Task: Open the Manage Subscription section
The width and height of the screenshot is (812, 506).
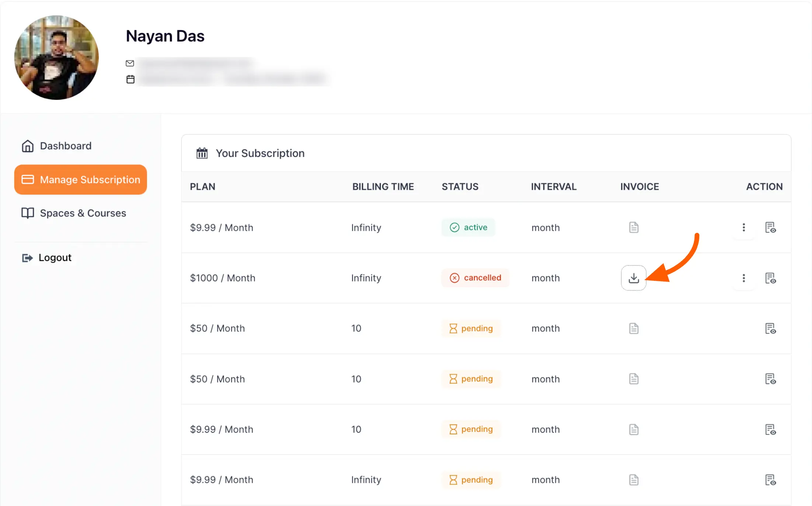Action: coord(80,179)
